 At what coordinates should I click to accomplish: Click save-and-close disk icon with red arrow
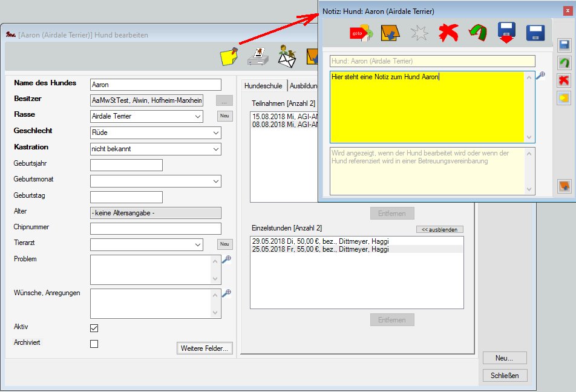click(506, 33)
